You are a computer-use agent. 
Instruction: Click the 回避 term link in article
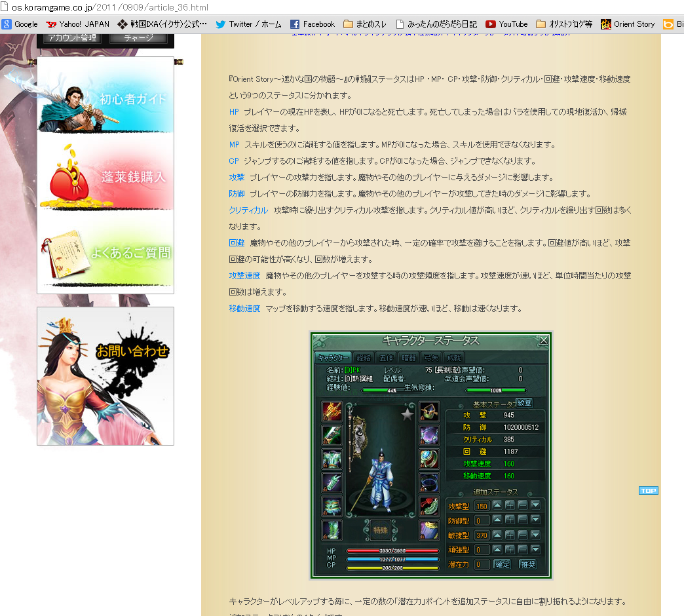[237, 242]
